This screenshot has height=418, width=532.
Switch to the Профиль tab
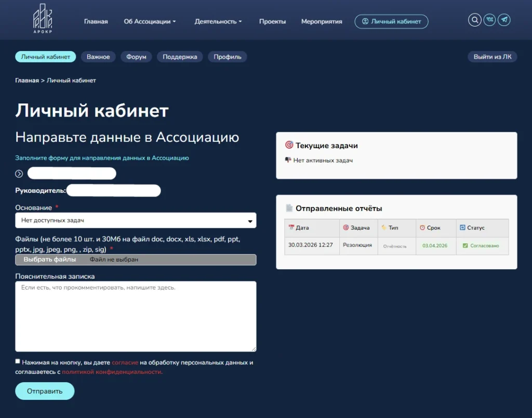(228, 57)
